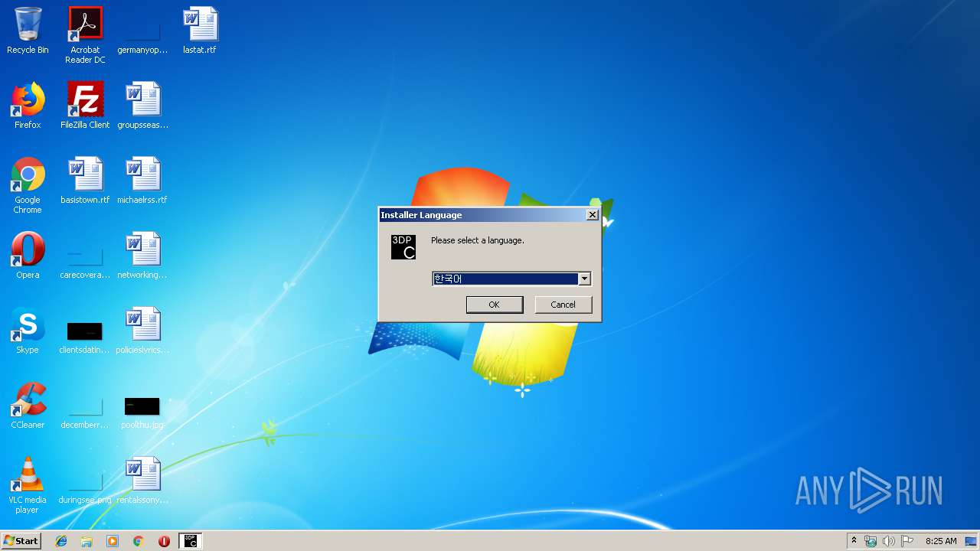Launch Firefox from desktop
Screen dimensions: 980x551
[28, 106]
